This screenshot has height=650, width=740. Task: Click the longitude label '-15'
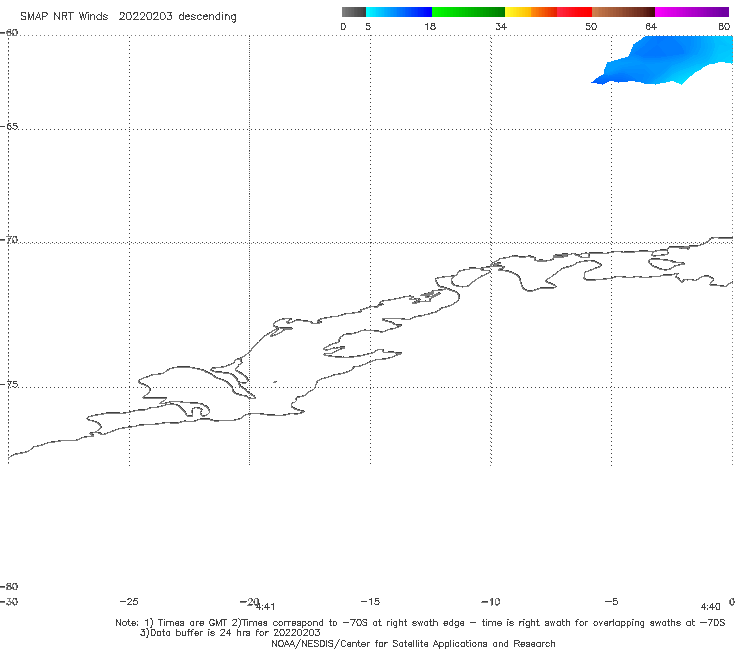(x=370, y=601)
